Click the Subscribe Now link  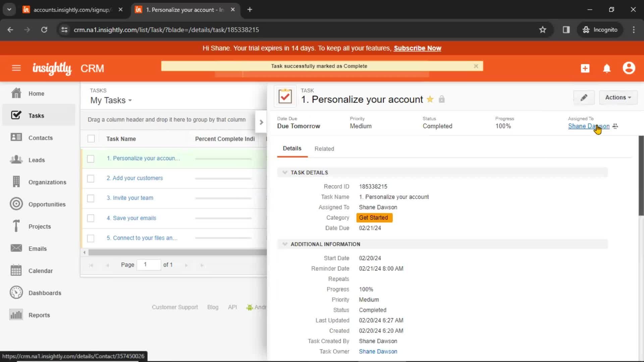click(417, 48)
